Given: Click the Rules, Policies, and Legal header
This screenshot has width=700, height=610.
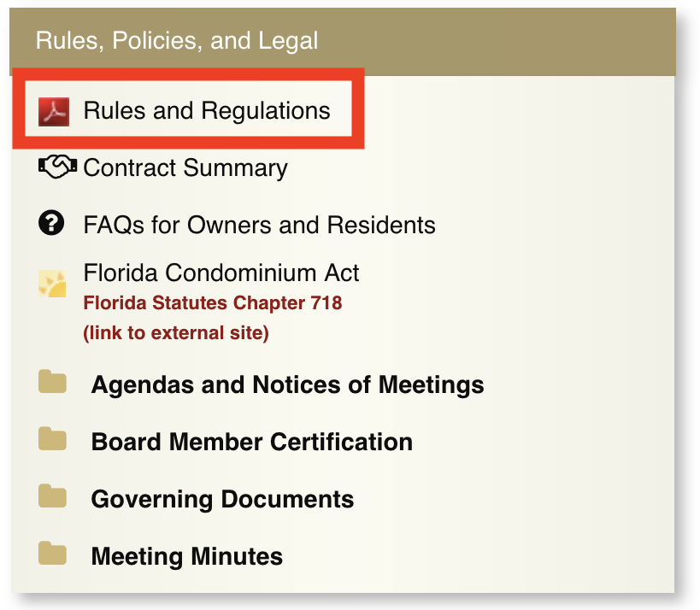Looking at the screenshot, I should coord(177,40).
